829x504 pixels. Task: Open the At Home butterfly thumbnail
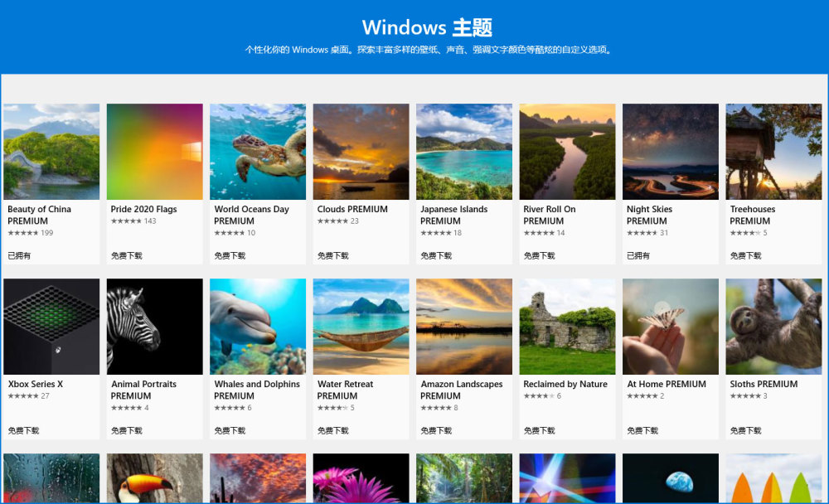[671, 327]
